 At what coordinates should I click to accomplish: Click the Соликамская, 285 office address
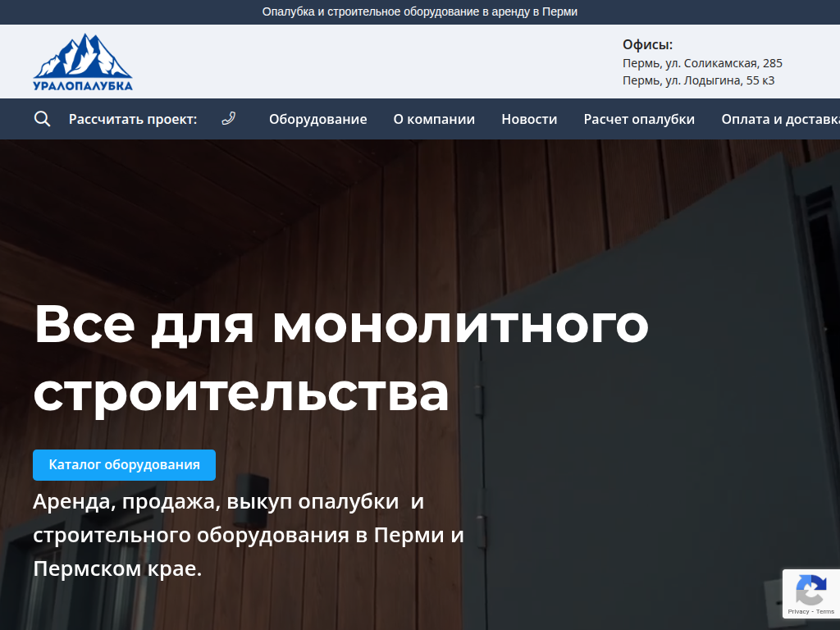(x=701, y=62)
